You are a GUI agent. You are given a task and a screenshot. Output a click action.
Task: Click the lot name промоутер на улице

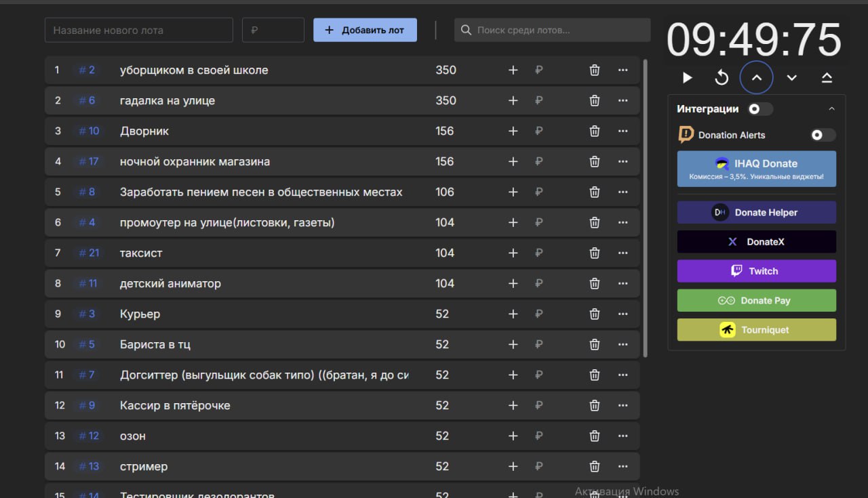(x=227, y=222)
